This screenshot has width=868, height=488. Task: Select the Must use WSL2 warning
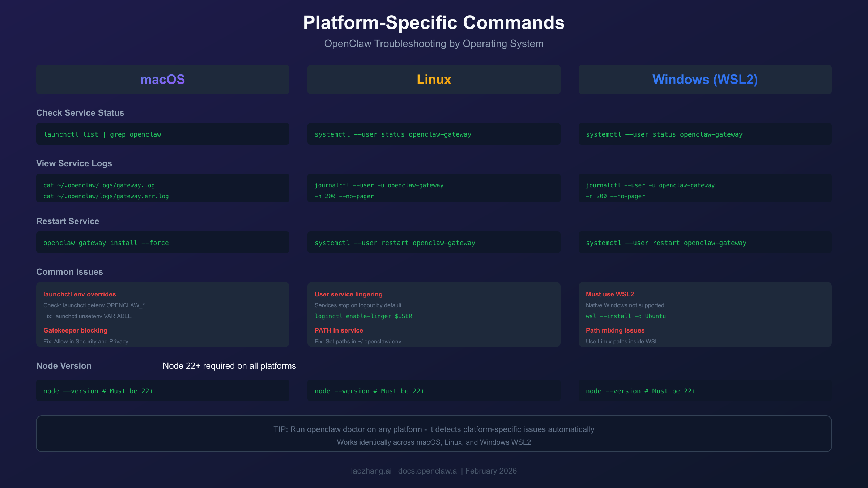pyautogui.click(x=610, y=294)
